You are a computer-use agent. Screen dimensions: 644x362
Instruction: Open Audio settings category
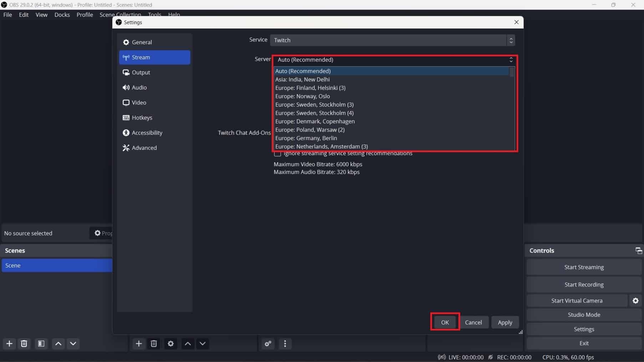tap(154, 87)
